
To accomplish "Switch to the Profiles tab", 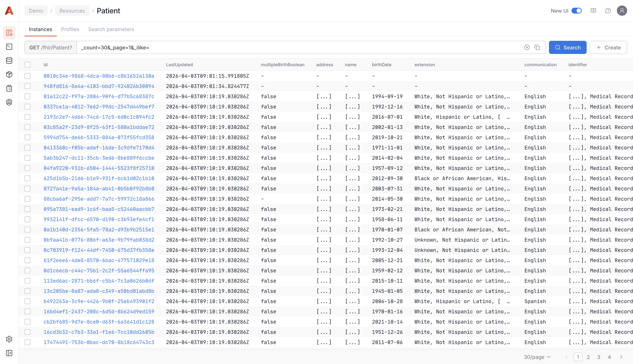I will pos(70,29).
